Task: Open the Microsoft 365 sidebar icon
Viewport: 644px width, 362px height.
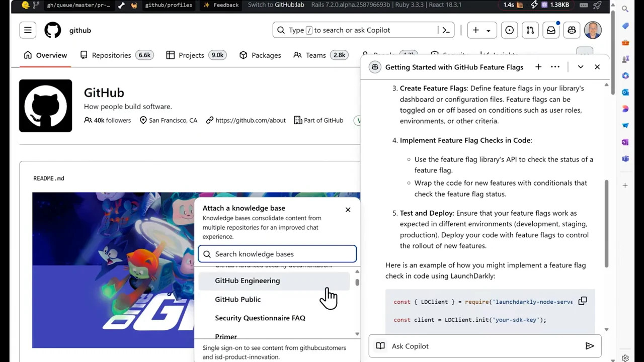Action: (625, 76)
